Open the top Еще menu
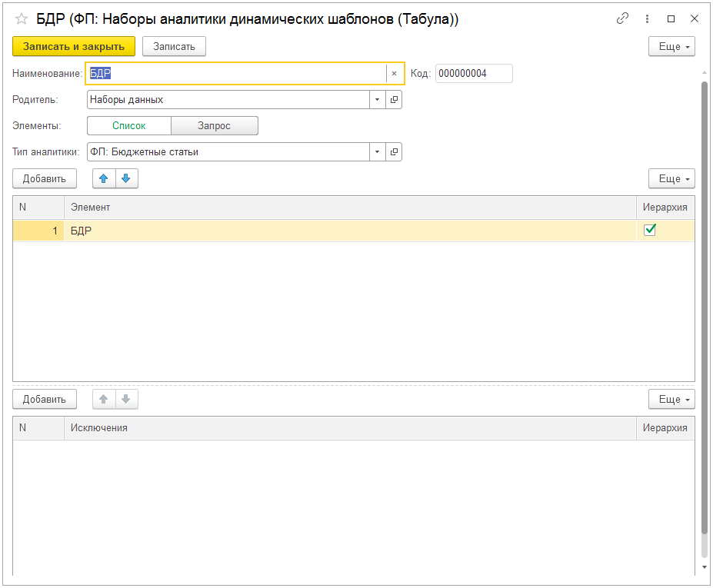The height and width of the screenshot is (588, 713). [x=671, y=46]
